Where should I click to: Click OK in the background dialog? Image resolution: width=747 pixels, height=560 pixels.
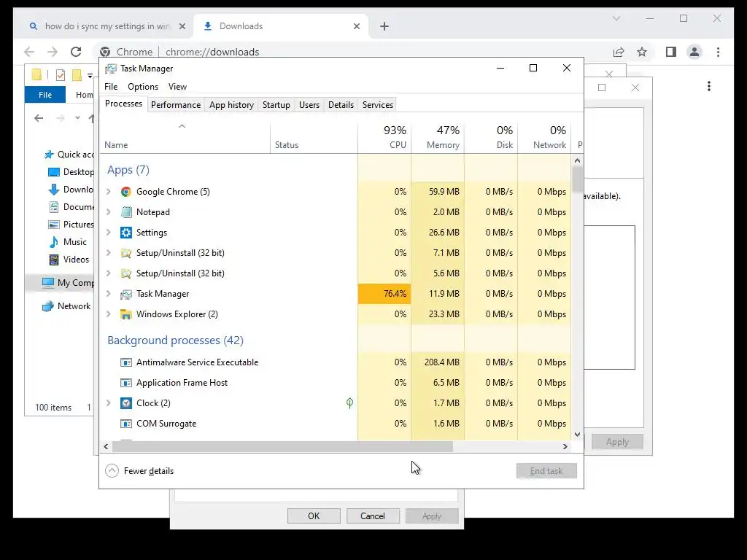[x=314, y=516]
